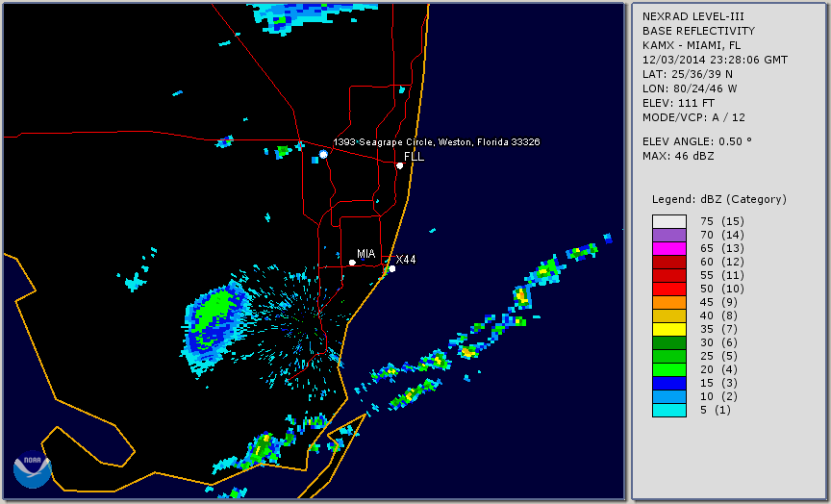
Task: Click the LON: 80/24/46 W value
Action: click(x=690, y=88)
